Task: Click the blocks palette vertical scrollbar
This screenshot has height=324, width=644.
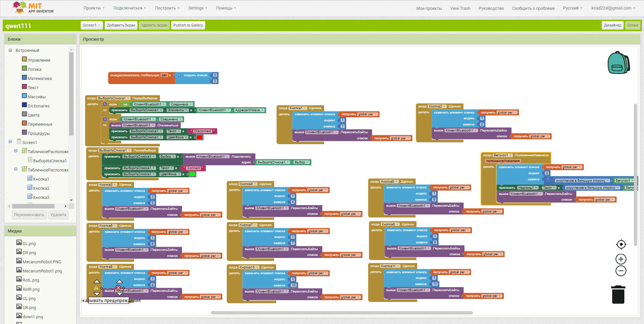Action: point(71,94)
